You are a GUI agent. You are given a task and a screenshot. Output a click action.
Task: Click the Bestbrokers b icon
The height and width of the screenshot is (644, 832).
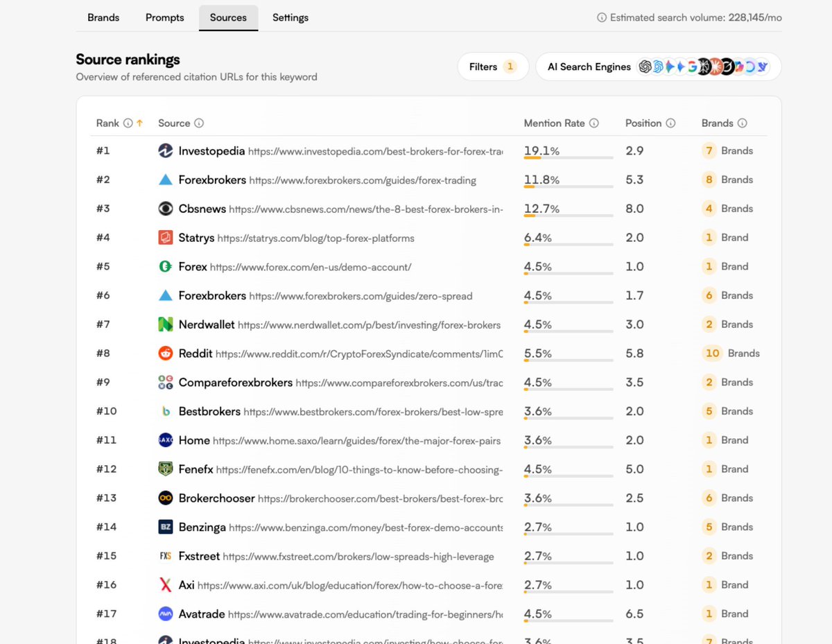[165, 411]
